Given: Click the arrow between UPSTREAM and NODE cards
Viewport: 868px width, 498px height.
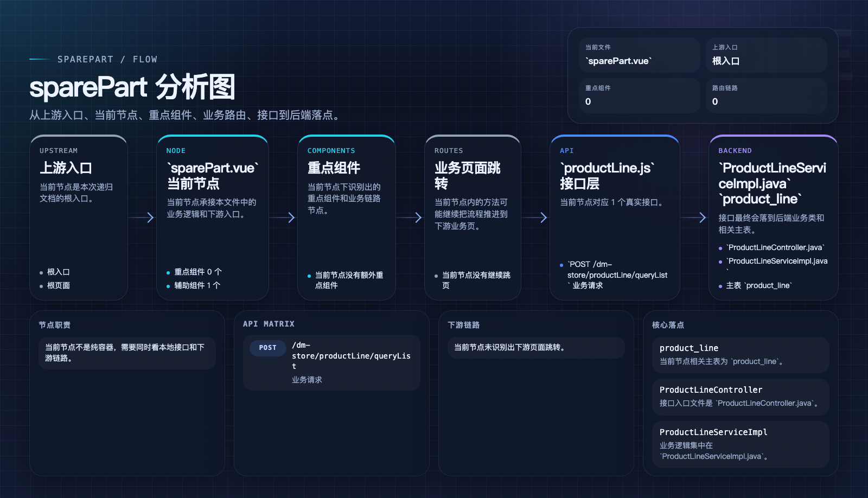Looking at the screenshot, I should [142, 218].
